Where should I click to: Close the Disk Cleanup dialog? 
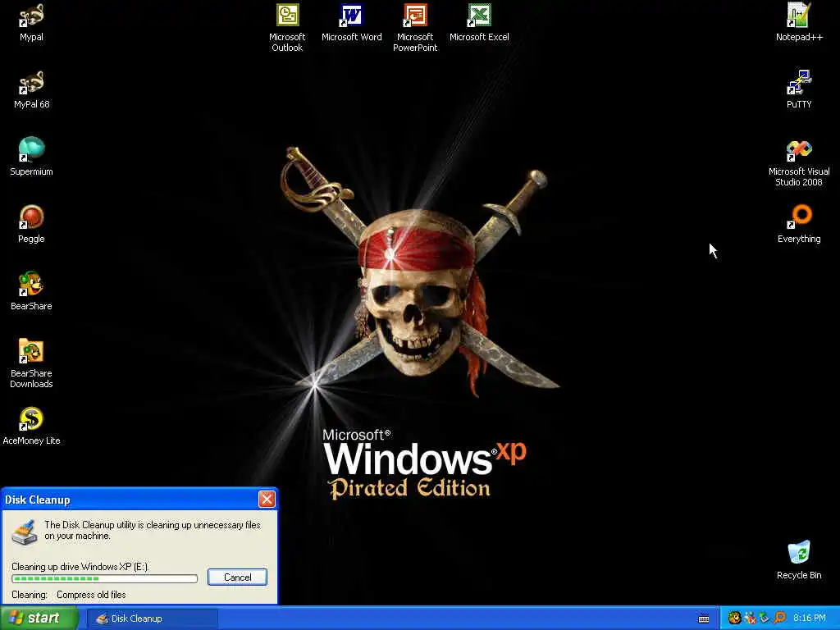coord(267,500)
